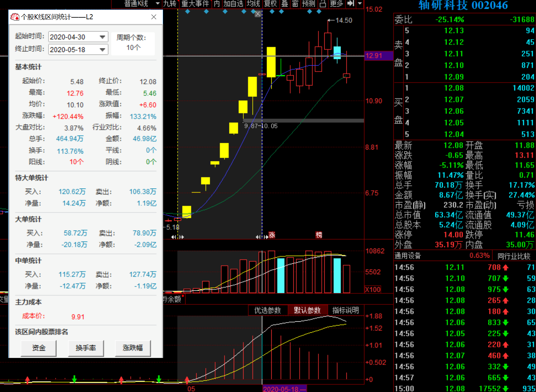The width and height of the screenshot is (536, 392).
Task: Open the 更多 toolbar menu
Action: [336, 4]
